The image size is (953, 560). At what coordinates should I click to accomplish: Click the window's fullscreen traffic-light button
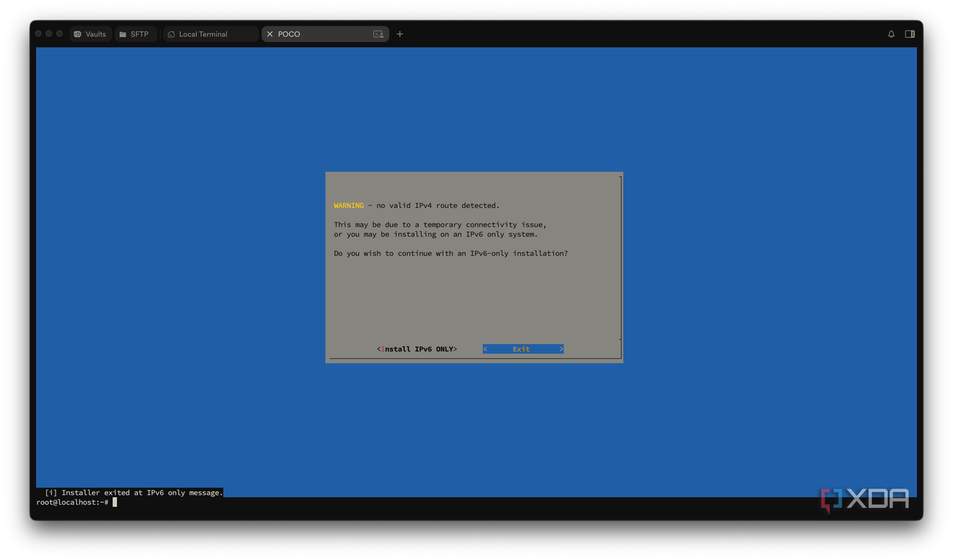(59, 34)
